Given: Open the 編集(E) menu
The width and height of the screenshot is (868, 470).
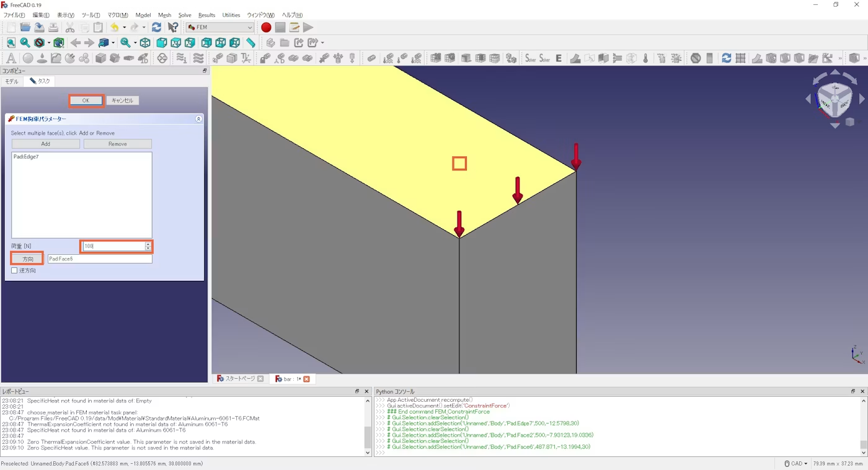Looking at the screenshot, I should (x=41, y=15).
